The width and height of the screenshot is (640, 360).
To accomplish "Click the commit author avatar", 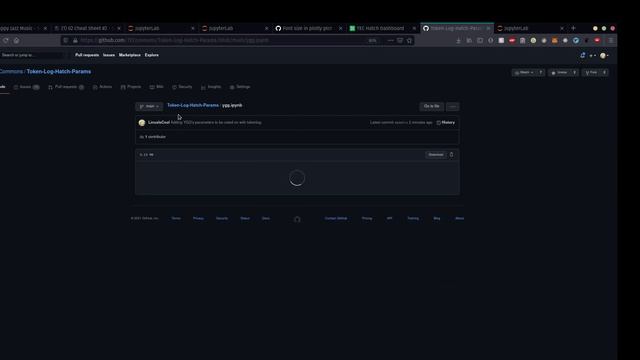I will (142, 122).
